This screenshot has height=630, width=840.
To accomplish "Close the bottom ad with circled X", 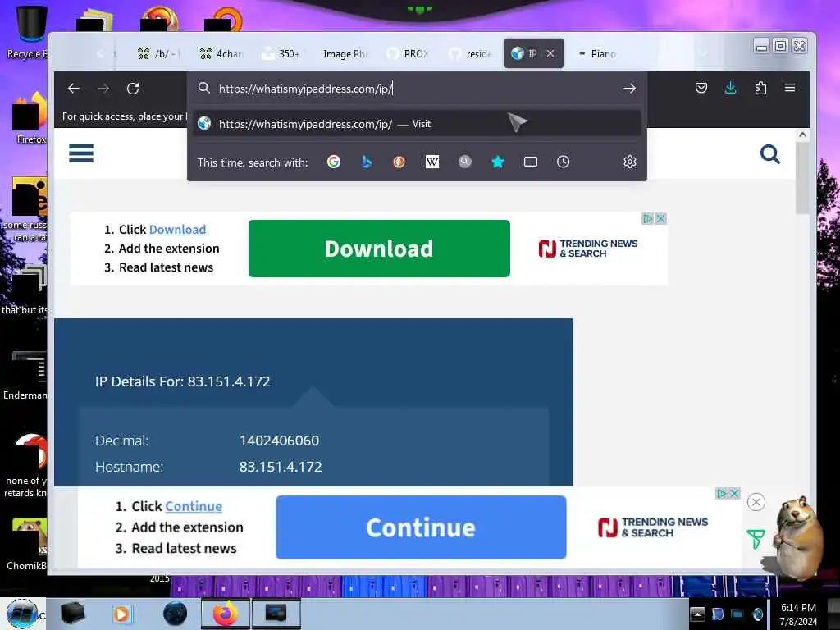I will click(756, 503).
